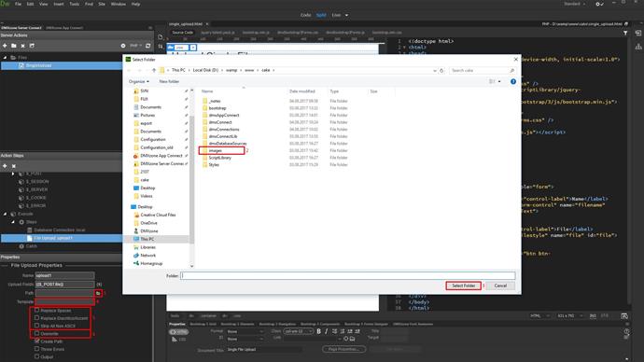Insert ordered list from Properties panel
The image size is (644, 362).
[343, 331]
